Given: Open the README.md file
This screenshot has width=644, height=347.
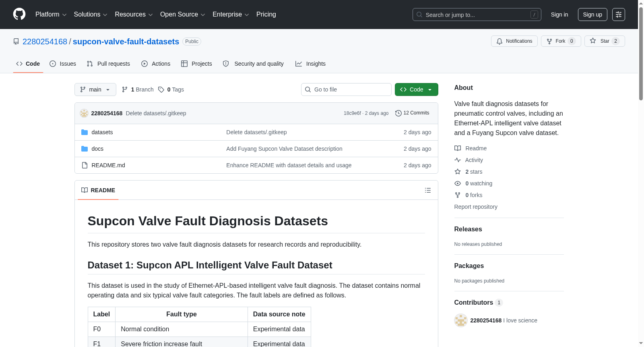Looking at the screenshot, I should pos(108,165).
